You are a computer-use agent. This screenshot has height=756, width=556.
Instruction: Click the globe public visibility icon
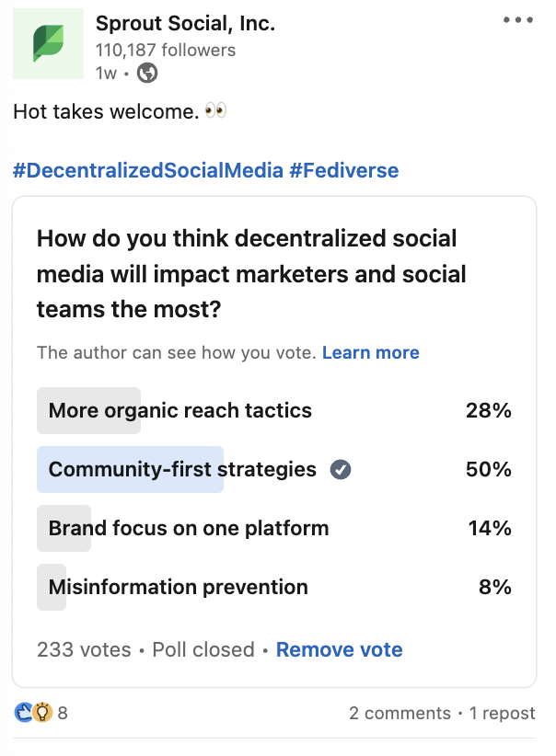point(147,74)
